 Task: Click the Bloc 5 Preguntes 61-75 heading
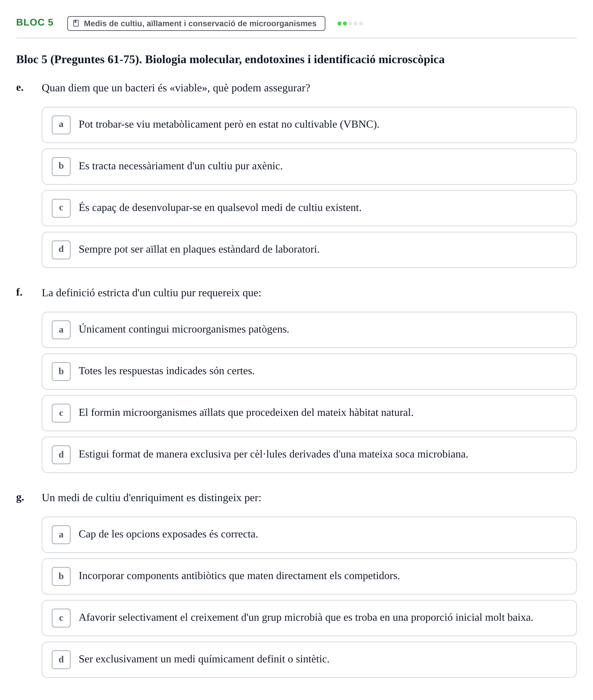click(x=230, y=59)
